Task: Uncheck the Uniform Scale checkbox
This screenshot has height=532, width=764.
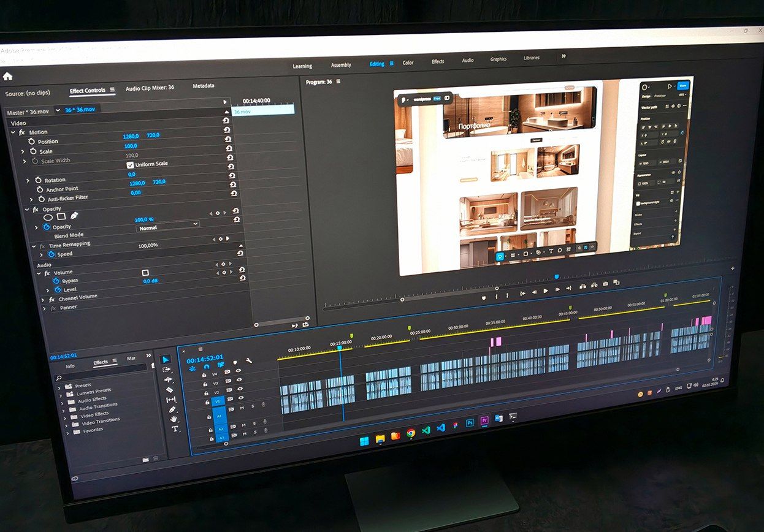Action: click(x=130, y=165)
